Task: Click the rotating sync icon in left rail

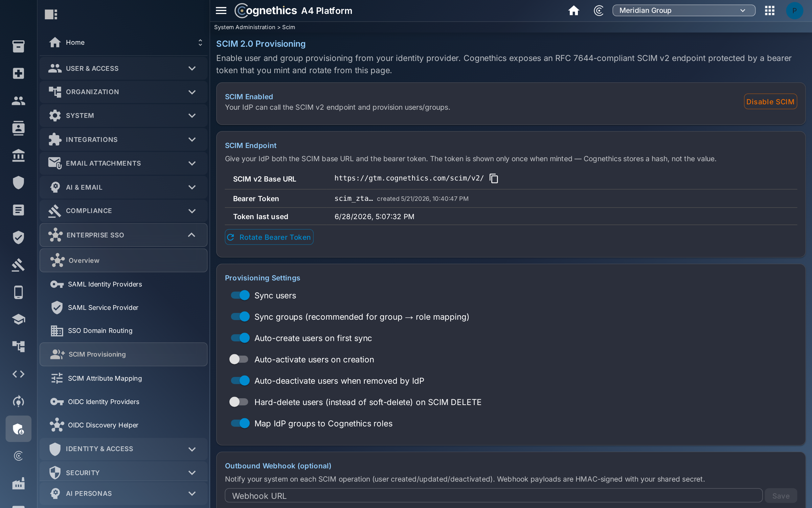Action: point(18,401)
